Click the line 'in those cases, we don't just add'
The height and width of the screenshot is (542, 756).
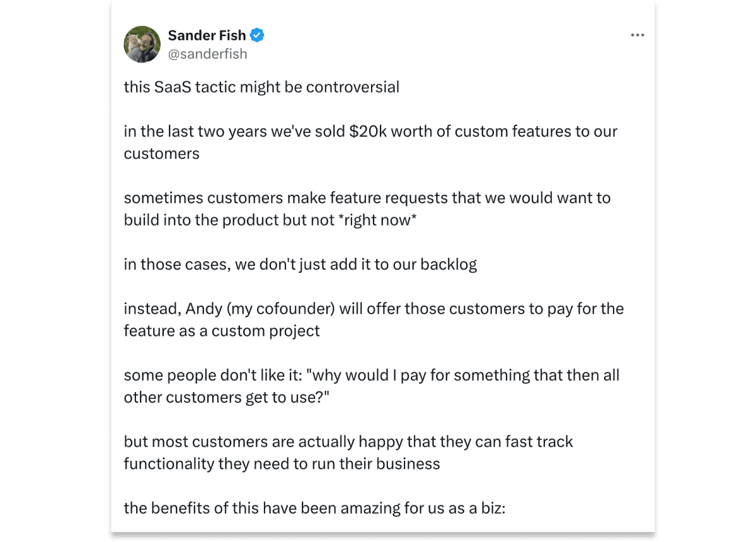[x=301, y=264]
